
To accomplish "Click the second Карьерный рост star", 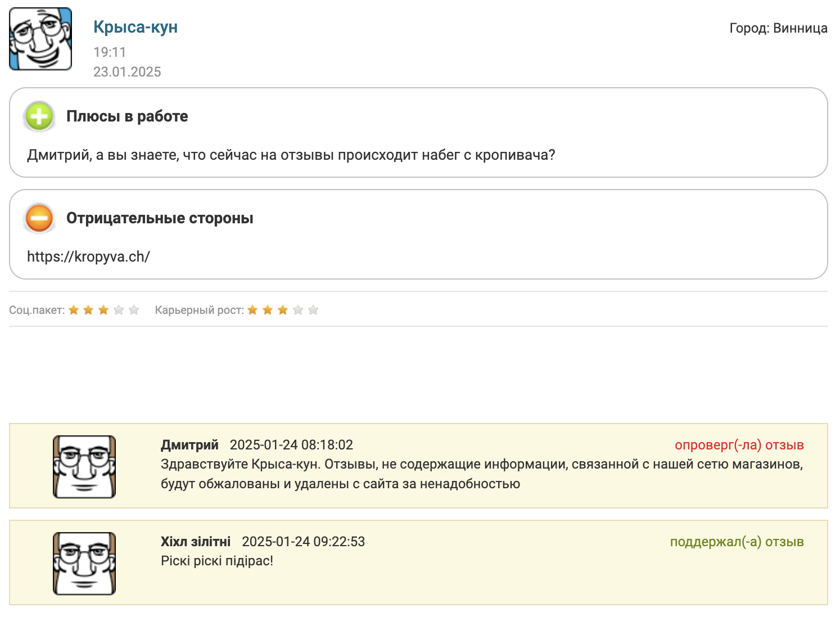I will coord(268,310).
